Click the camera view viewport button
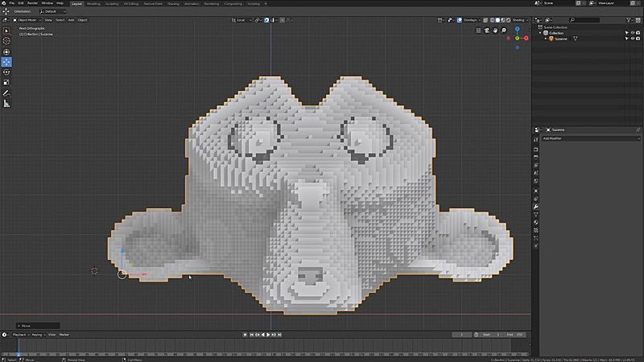Screen dimensions: 644x362 pos(487,31)
